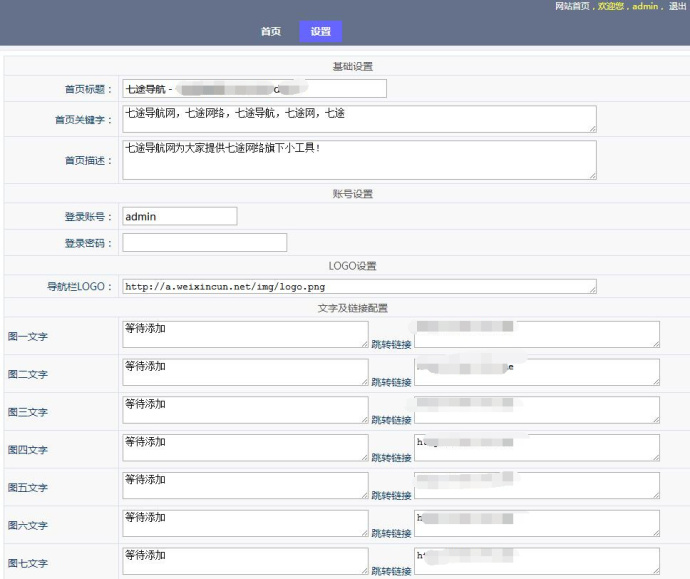Screen dimensions: 690x579
Task: Click the 导航栏LOGO： label
Action: (80, 286)
